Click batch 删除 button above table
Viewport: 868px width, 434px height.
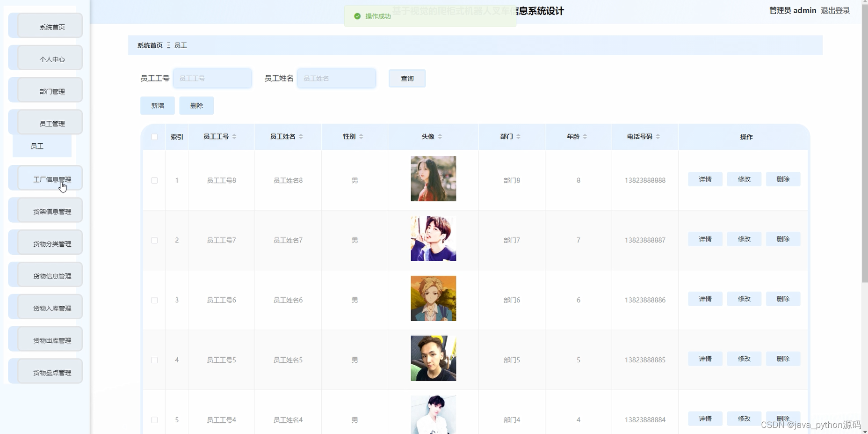point(196,106)
